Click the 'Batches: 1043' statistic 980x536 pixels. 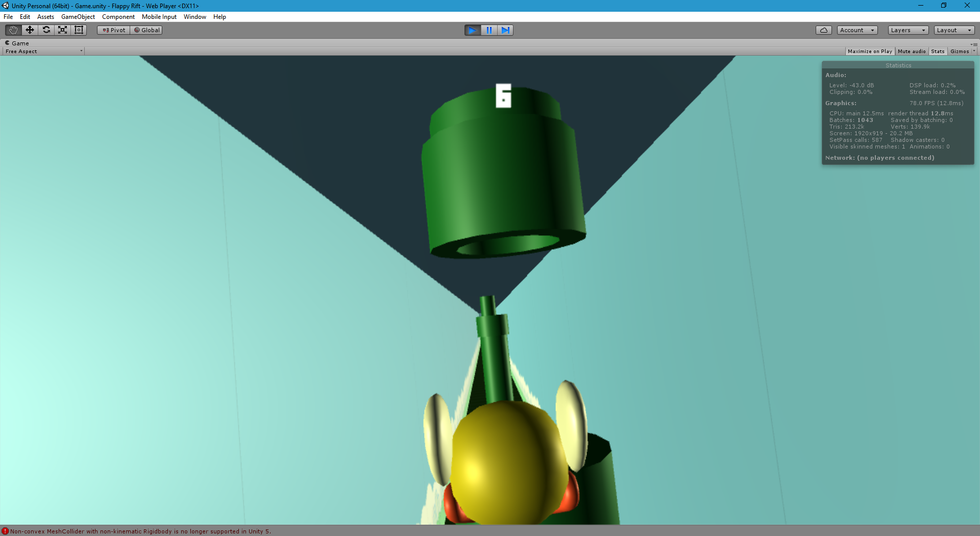[x=851, y=120]
